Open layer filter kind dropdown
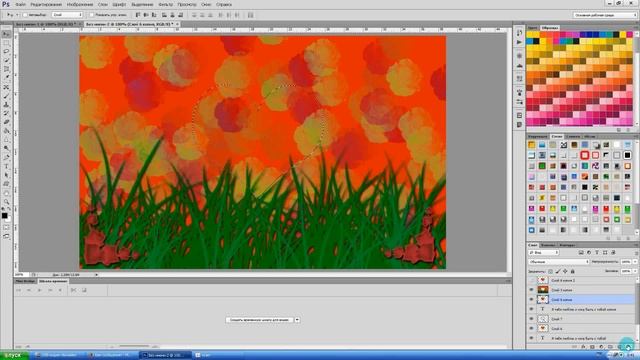 [x=543, y=253]
